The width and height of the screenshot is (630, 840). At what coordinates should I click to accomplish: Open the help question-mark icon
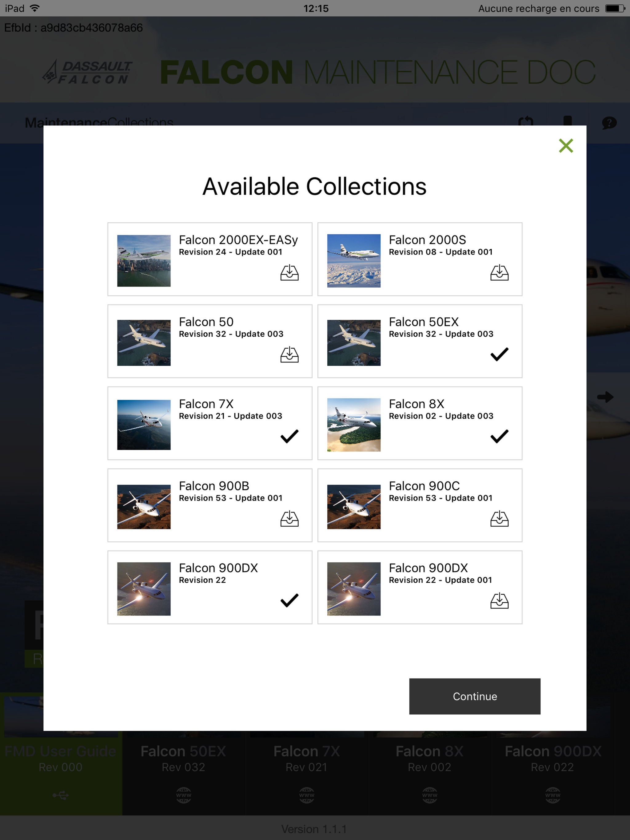click(609, 123)
